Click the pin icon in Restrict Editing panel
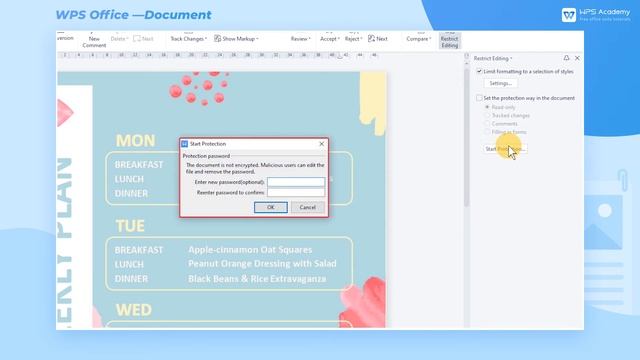The height and width of the screenshot is (360, 640). pyautogui.click(x=567, y=58)
